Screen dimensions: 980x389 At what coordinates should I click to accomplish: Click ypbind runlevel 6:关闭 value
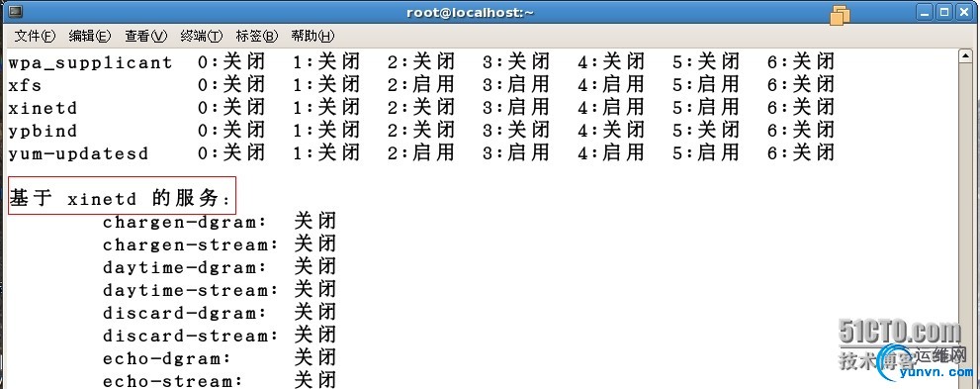pyautogui.click(x=801, y=130)
